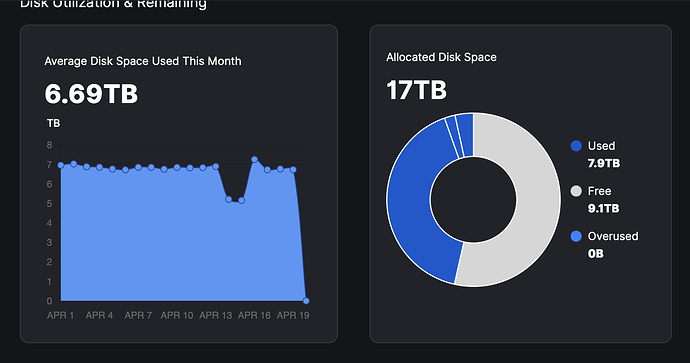Click the 8 label on vertical axis
The height and width of the screenshot is (363, 690).
tap(49, 145)
